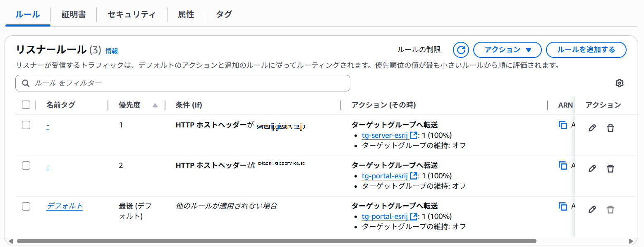Edit the priority 1 rule with pencil icon
644x247 pixels.
click(x=592, y=128)
